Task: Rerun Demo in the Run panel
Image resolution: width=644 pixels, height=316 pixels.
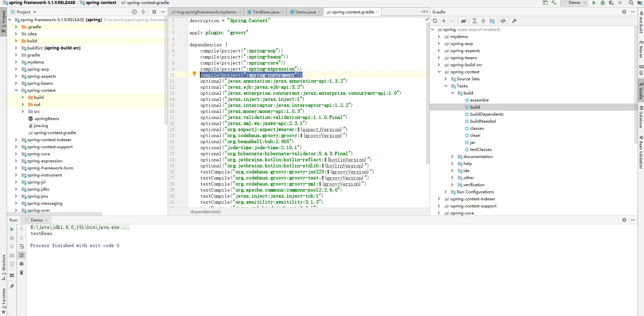Action: coord(12,229)
